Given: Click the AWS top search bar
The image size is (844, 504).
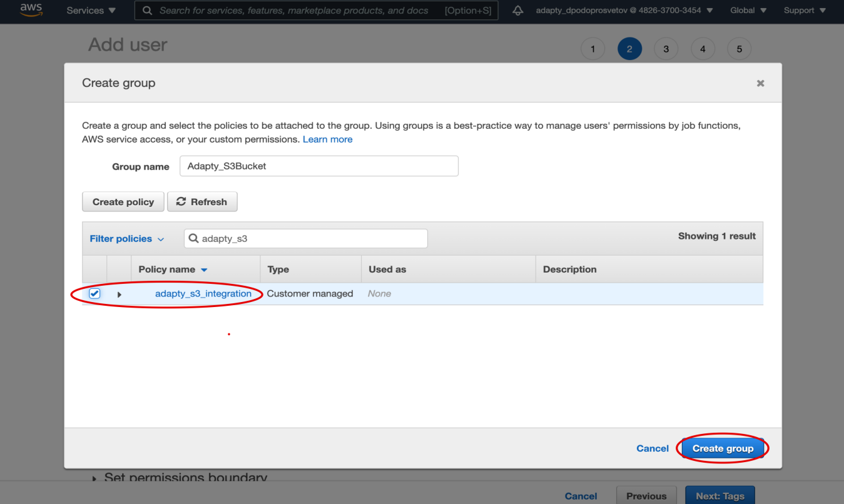Looking at the screenshot, I should [316, 11].
